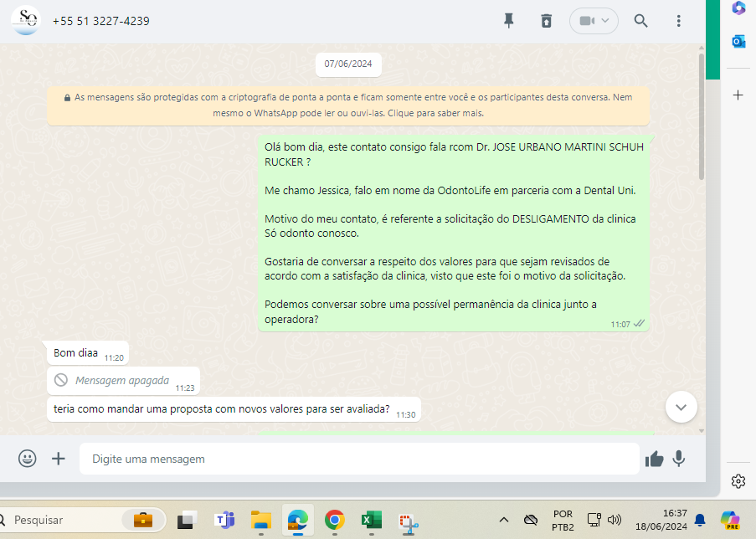Open the emoji picker

click(27, 458)
